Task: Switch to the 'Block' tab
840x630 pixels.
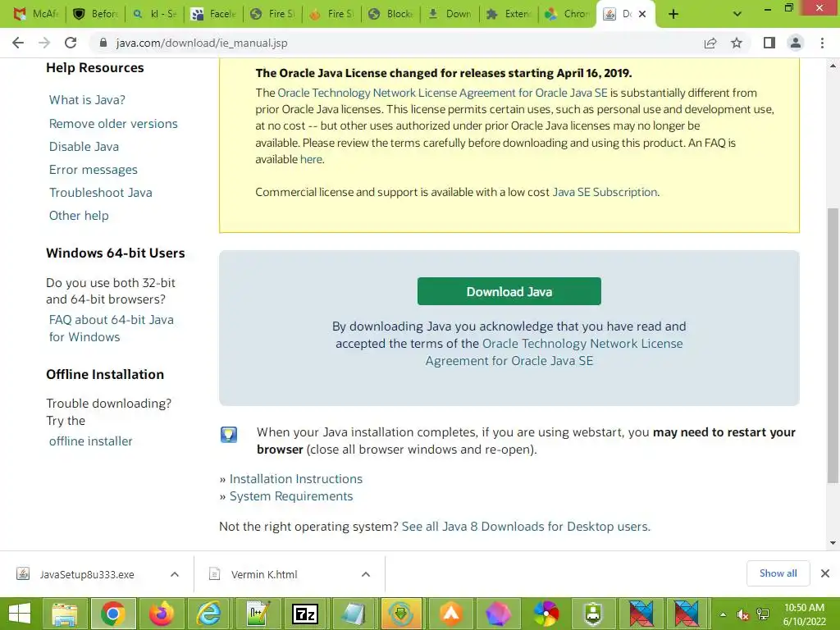Action: 390,14
